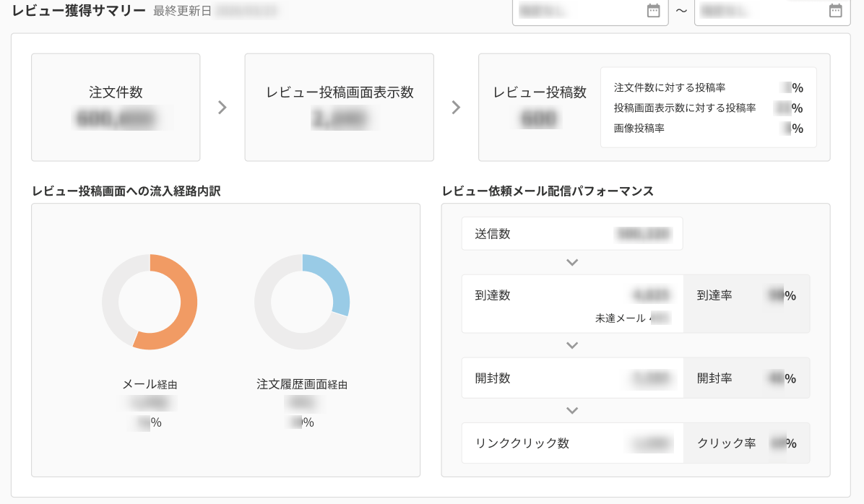Select the レビュー投稿画面表示数 card

[340, 108]
